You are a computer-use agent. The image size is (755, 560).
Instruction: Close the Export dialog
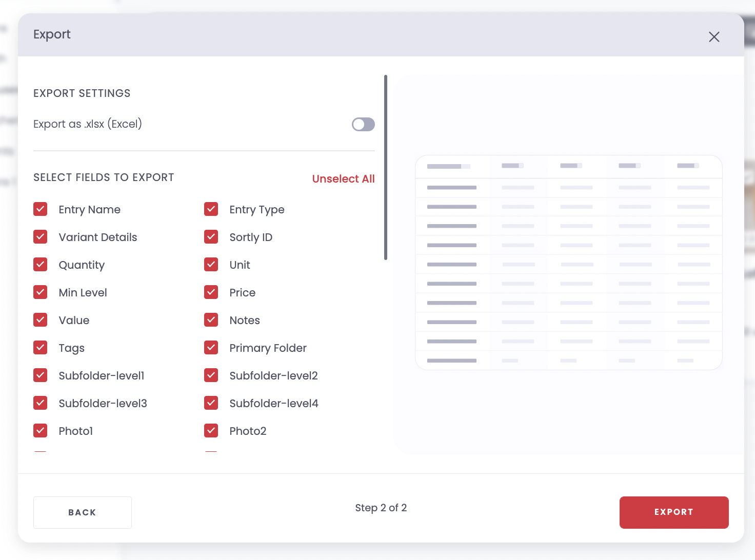[x=714, y=36]
